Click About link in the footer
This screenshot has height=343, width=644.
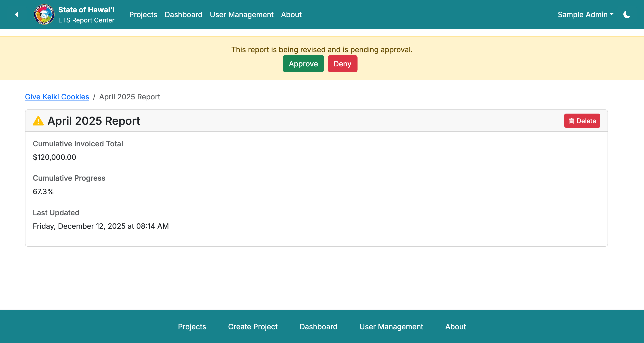point(455,327)
